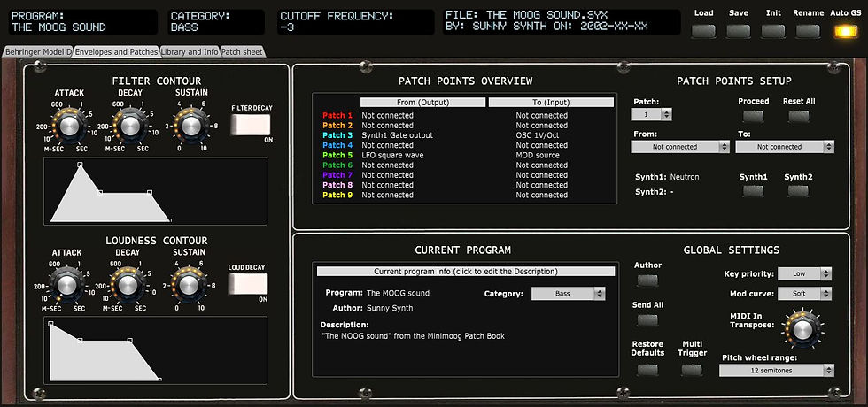This screenshot has height=407, width=868.
Task: Open the To destination dropdown
Action: click(785, 147)
